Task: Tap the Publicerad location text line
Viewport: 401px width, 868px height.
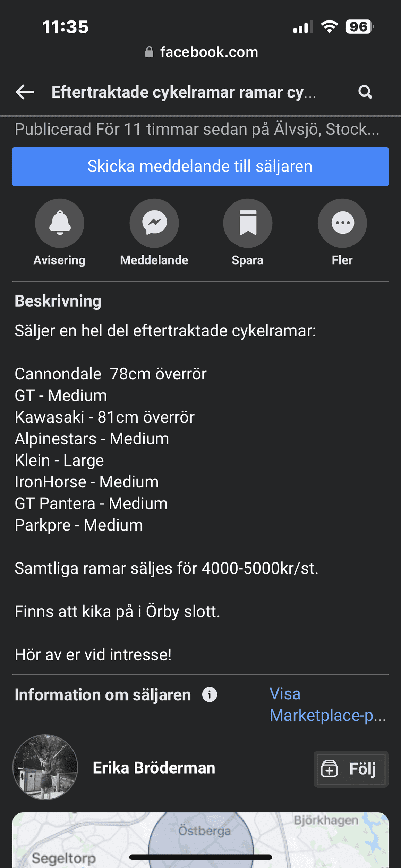Action: tap(197, 129)
